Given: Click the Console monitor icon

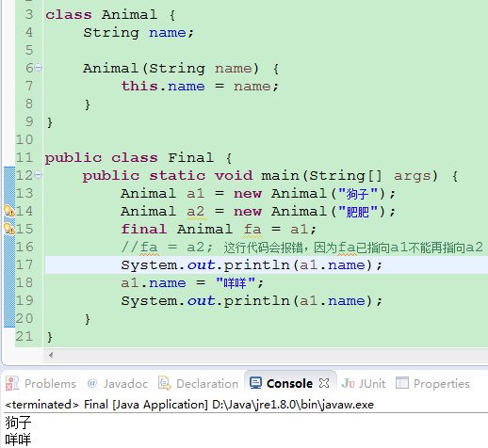Looking at the screenshot, I should (255, 383).
